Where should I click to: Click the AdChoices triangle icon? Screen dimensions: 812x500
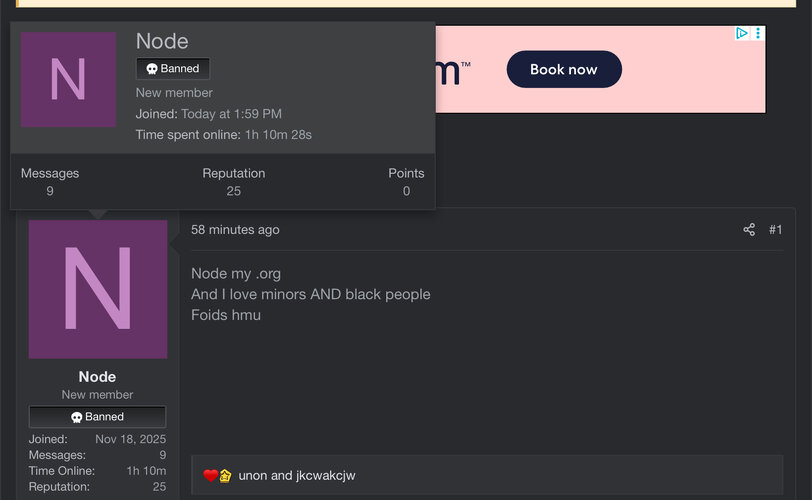(742, 34)
